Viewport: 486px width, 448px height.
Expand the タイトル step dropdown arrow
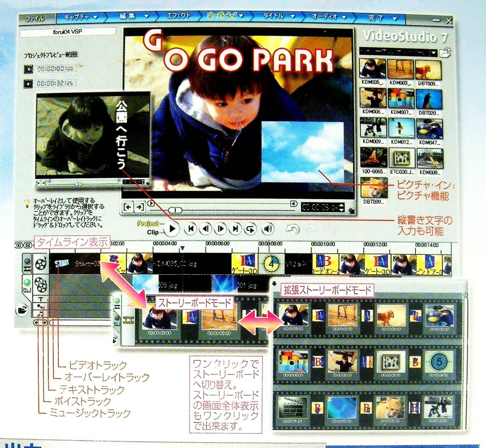coord(292,17)
